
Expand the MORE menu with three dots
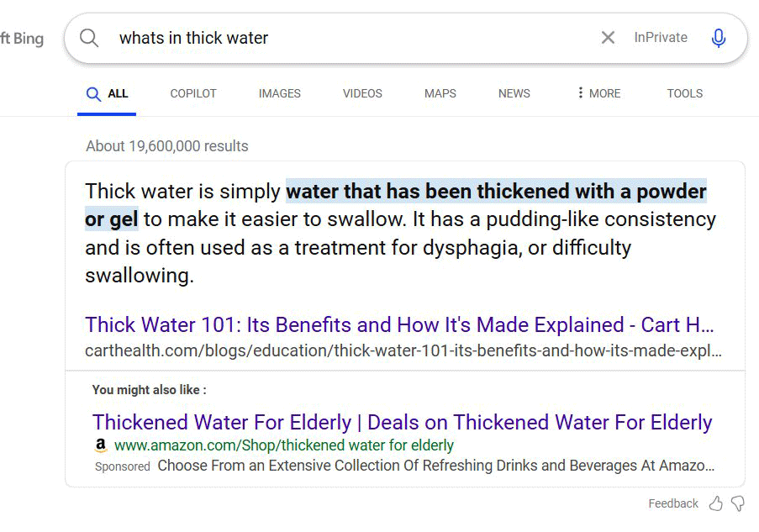coord(598,93)
